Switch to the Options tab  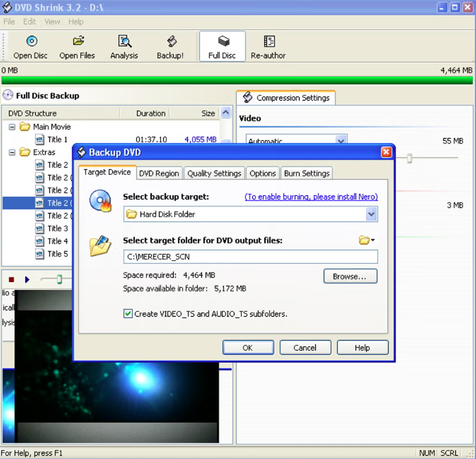(263, 173)
